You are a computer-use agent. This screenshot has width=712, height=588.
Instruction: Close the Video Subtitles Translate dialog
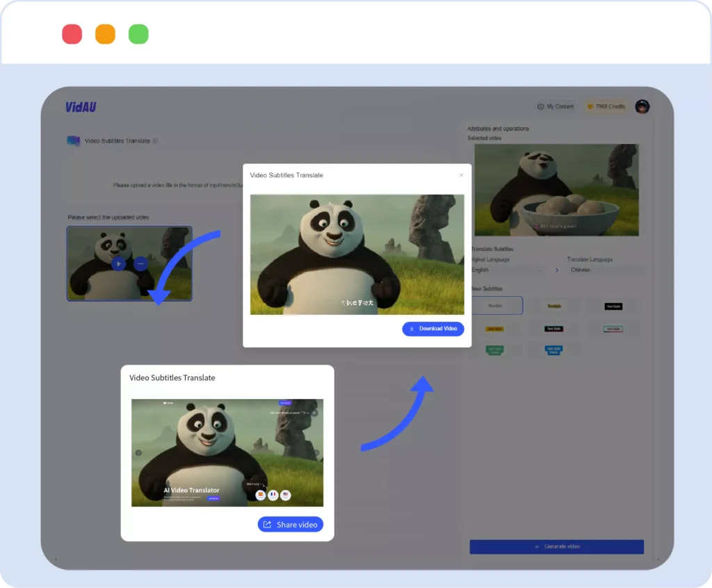point(462,175)
